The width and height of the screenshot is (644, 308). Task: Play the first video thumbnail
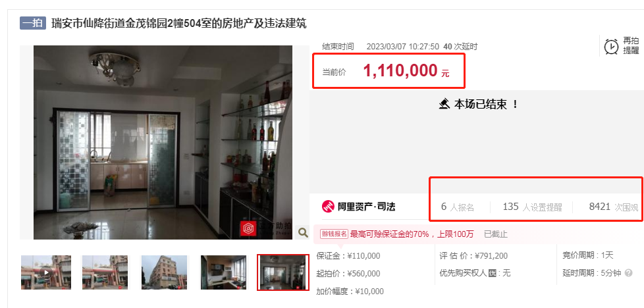tap(46, 272)
